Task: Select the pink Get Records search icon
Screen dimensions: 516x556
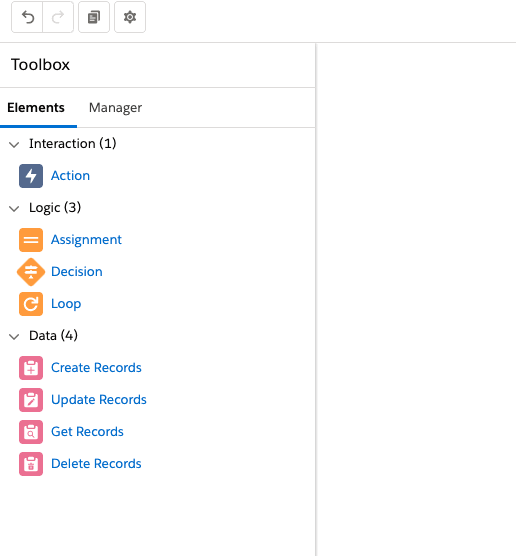Action: [31, 432]
